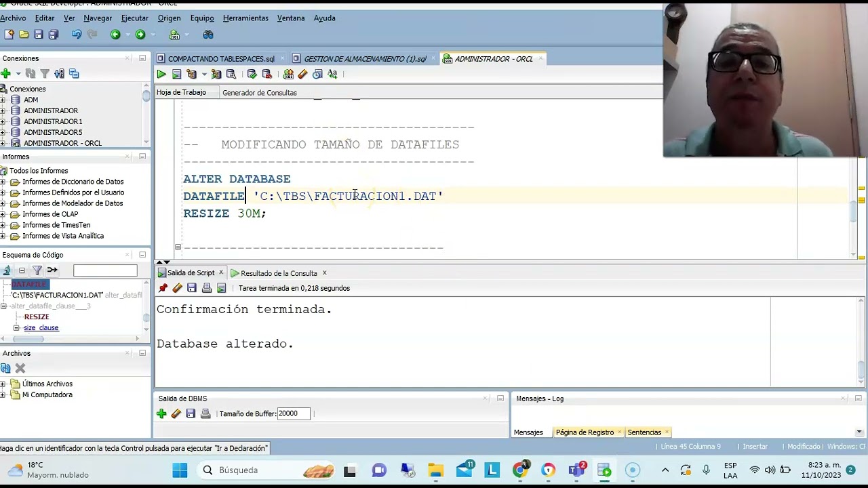Select the Sentencias log tab
This screenshot has width=868, height=488.
(x=644, y=432)
